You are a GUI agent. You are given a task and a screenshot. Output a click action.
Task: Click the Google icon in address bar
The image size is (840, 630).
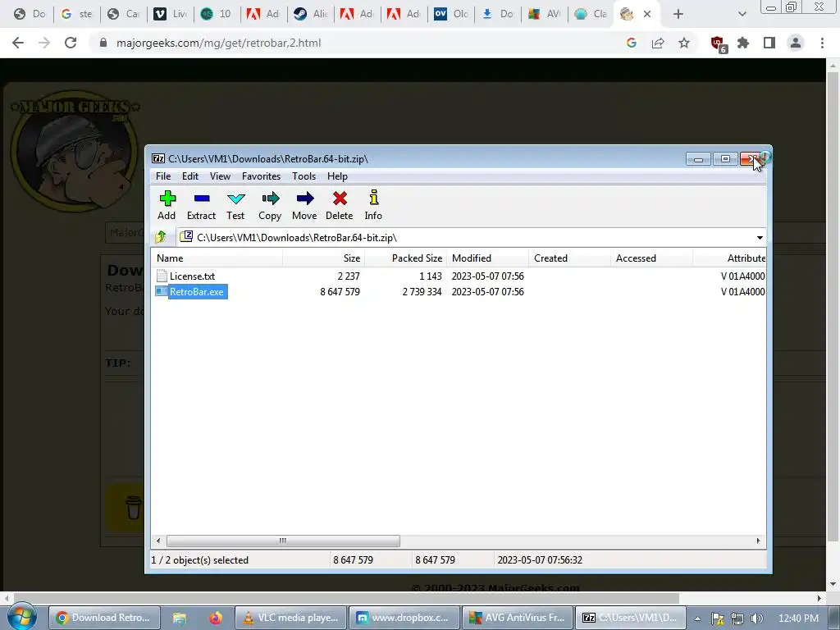point(632,43)
